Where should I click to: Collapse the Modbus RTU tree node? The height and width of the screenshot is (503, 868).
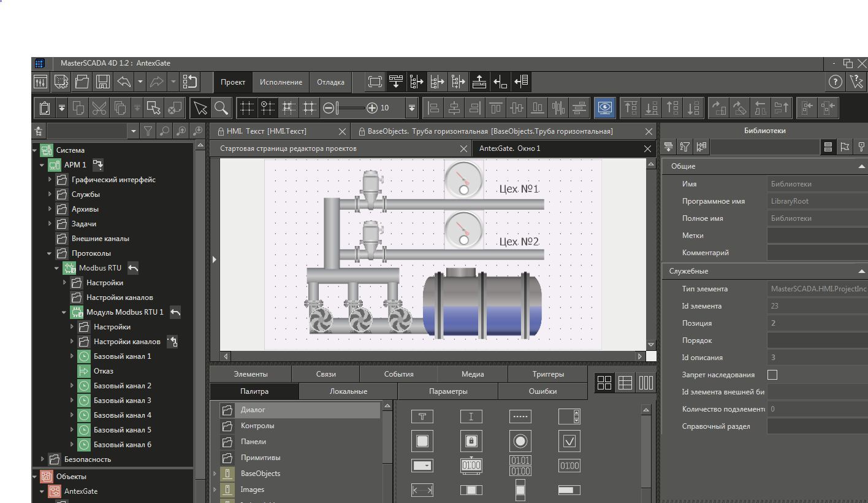click(x=57, y=268)
